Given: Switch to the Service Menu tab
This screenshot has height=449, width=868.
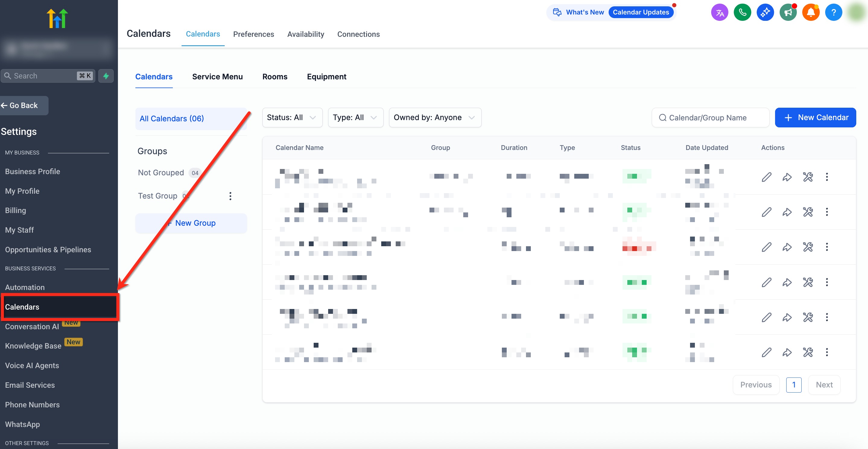Looking at the screenshot, I should pos(217,77).
